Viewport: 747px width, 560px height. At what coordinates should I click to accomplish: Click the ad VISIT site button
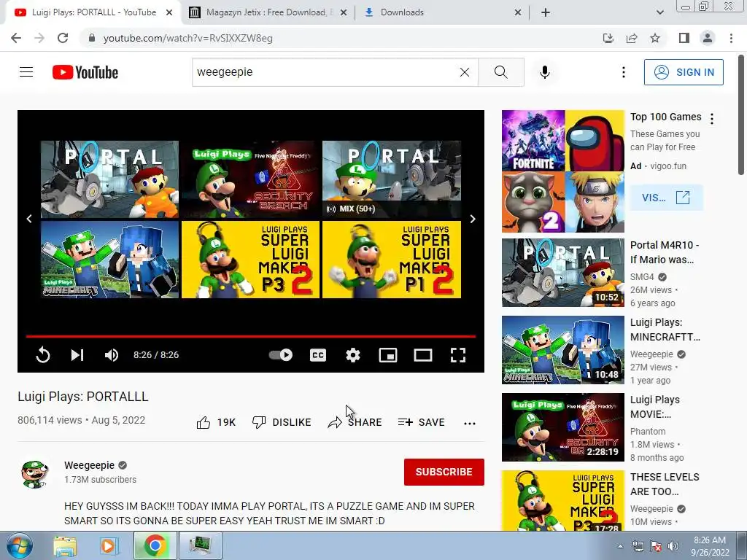pyautogui.click(x=666, y=198)
